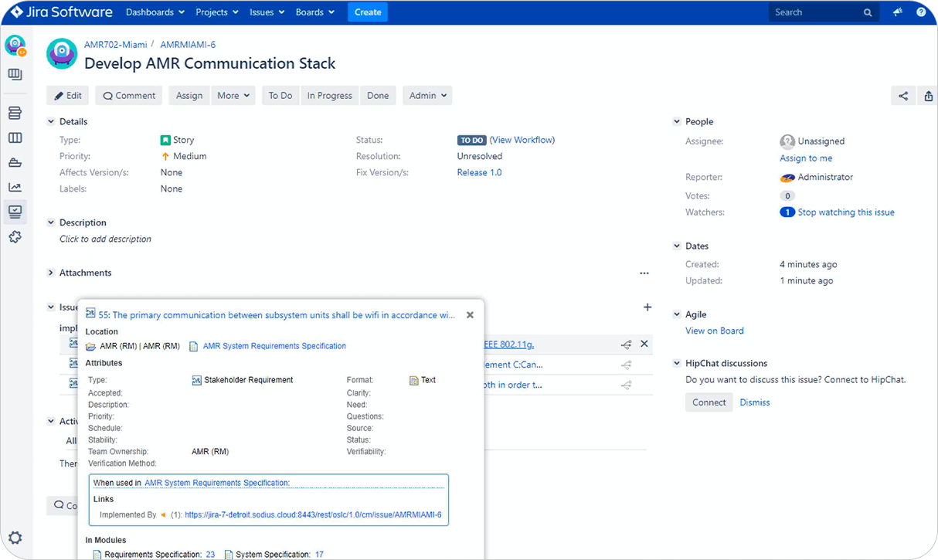This screenshot has height=560, width=938.
Task: Open the Requirements Specification 23 link
Action: pyautogui.click(x=210, y=555)
